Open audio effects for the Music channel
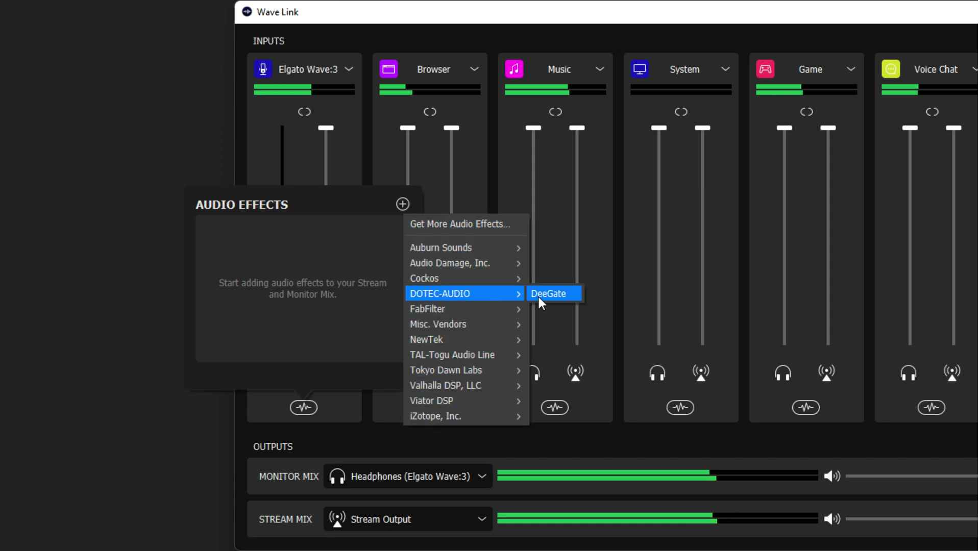This screenshot has height=551, width=980. point(555,407)
